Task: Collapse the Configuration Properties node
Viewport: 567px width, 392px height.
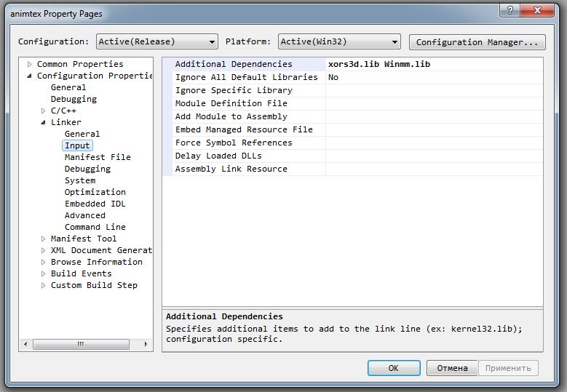Action: click(30, 76)
